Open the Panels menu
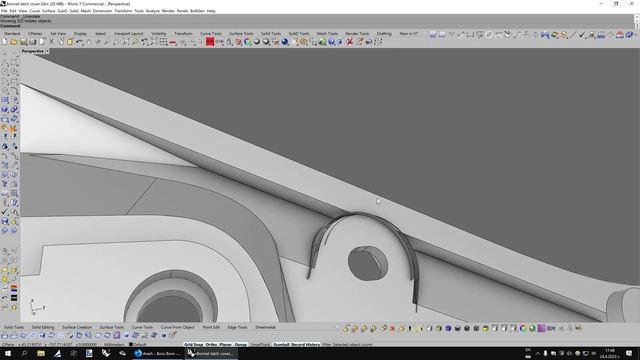The image size is (640, 360). [182, 11]
